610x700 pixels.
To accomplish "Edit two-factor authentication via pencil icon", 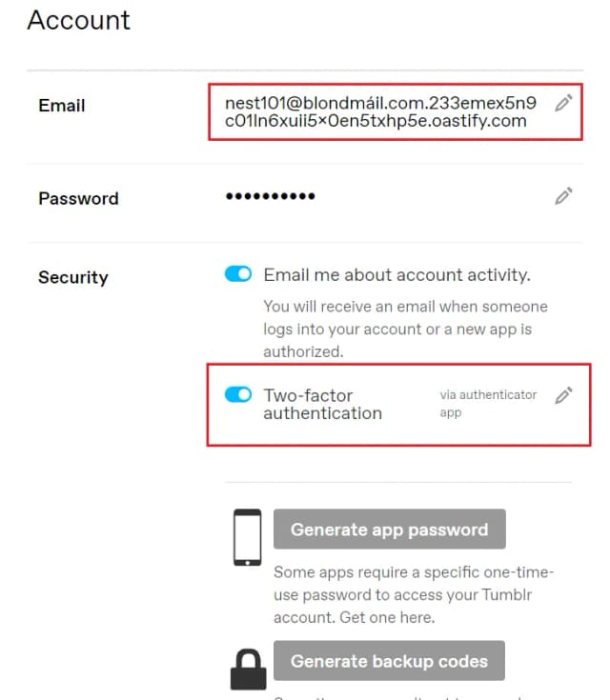I will point(564,395).
